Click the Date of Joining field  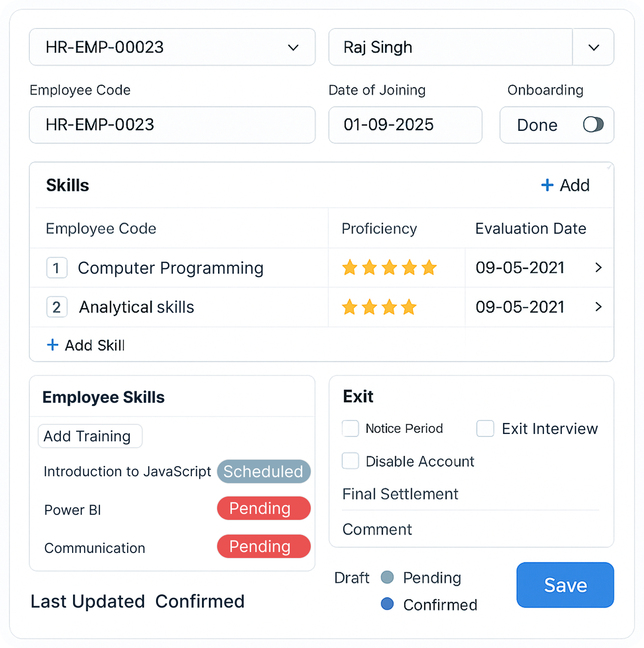[x=405, y=125]
